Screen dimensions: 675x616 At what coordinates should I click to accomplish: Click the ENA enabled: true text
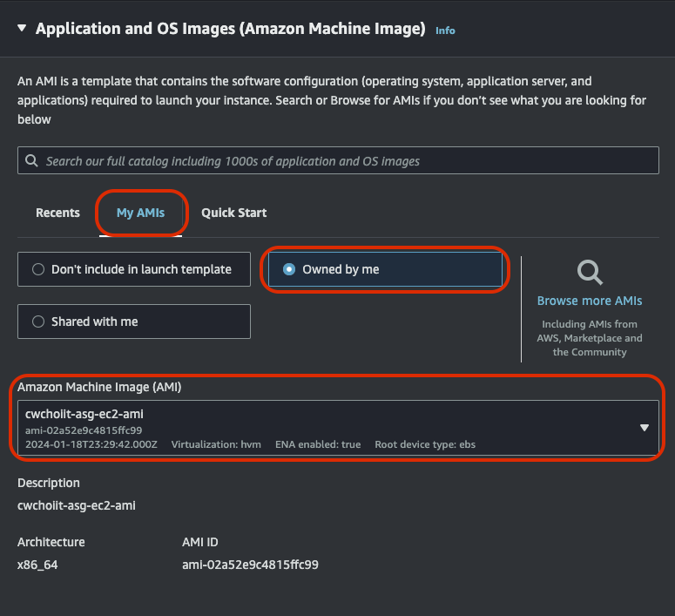click(318, 444)
